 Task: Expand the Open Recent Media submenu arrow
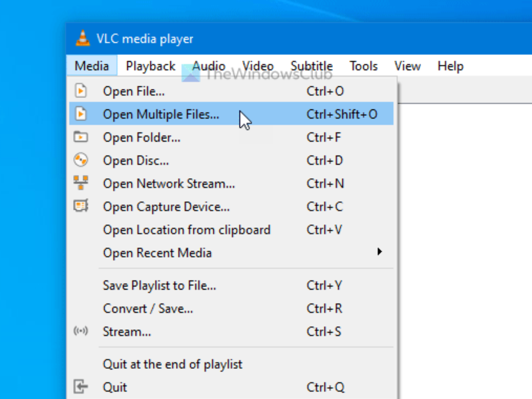[x=379, y=252]
